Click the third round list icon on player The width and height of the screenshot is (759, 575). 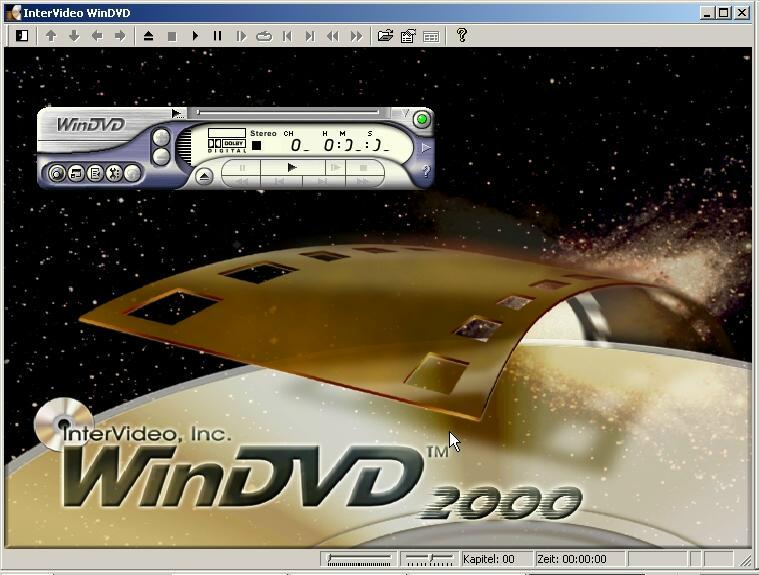pos(95,173)
